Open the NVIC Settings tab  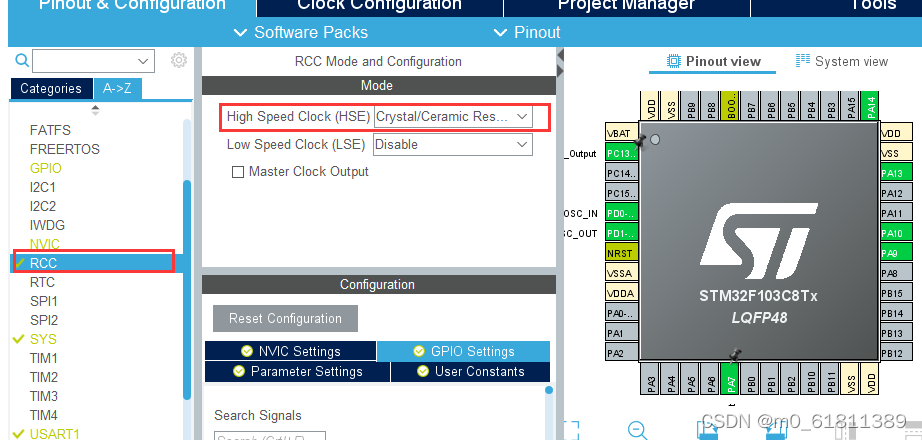290,351
